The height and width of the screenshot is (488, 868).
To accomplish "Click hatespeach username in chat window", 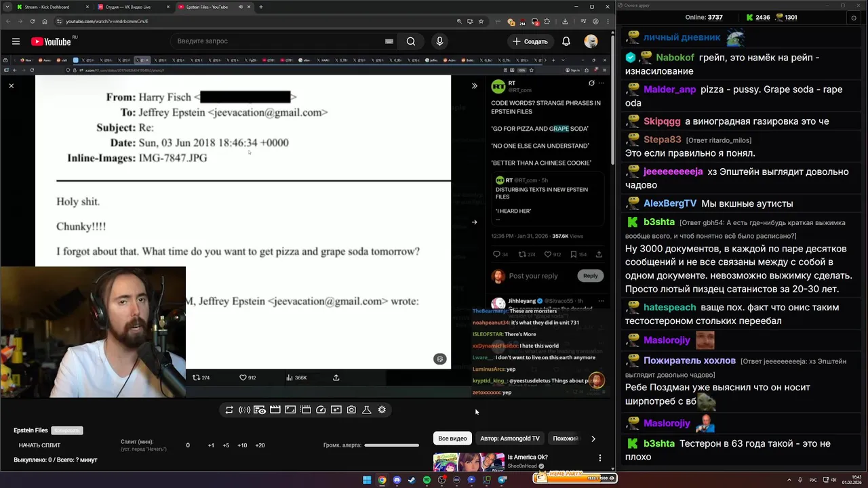I will tap(670, 307).
